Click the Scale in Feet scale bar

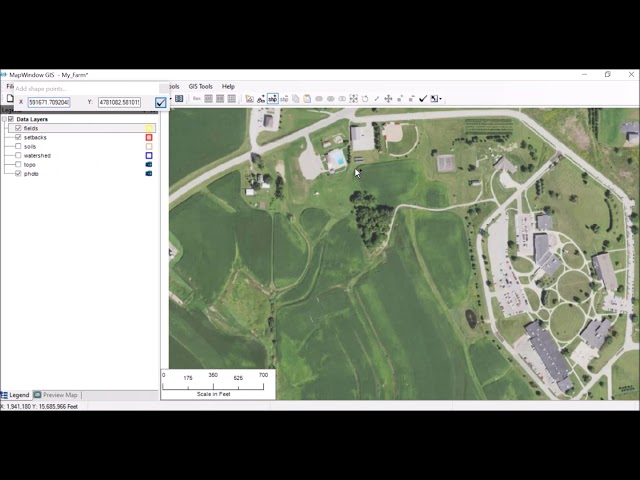point(218,384)
